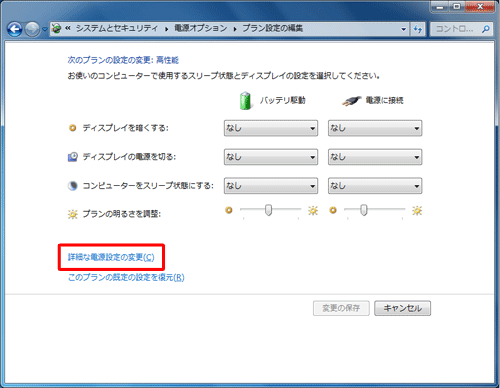Click the ディスプレイを暗くする label

click(x=126, y=128)
